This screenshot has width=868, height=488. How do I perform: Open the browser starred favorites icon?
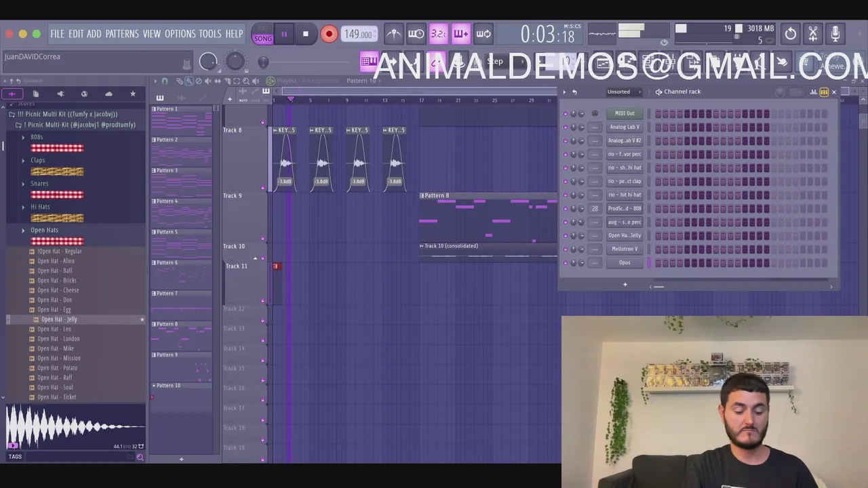133,94
